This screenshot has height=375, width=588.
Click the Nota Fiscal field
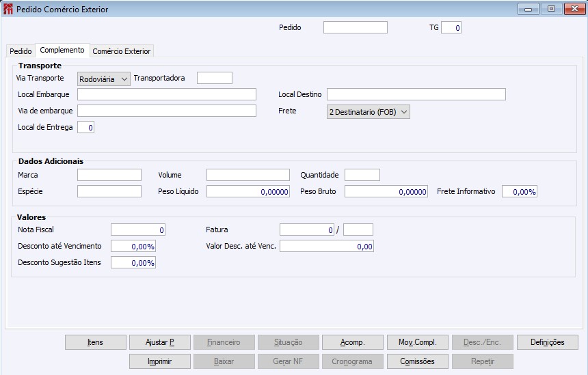click(138, 230)
